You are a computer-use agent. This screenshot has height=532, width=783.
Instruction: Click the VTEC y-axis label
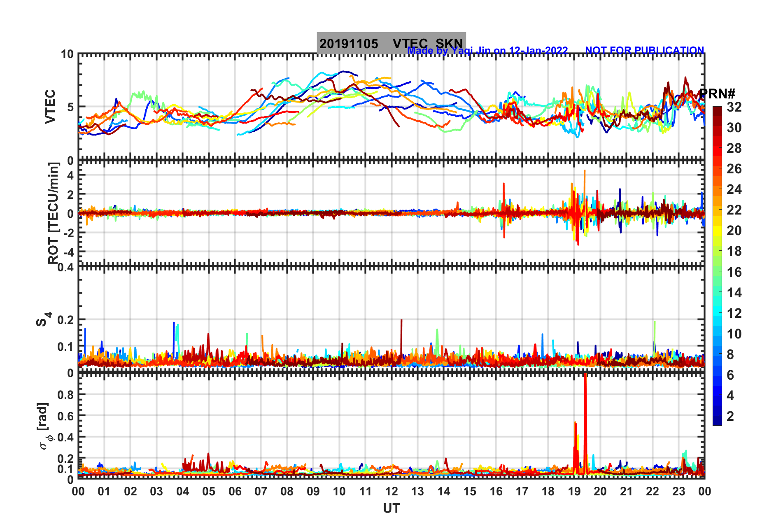[50, 107]
